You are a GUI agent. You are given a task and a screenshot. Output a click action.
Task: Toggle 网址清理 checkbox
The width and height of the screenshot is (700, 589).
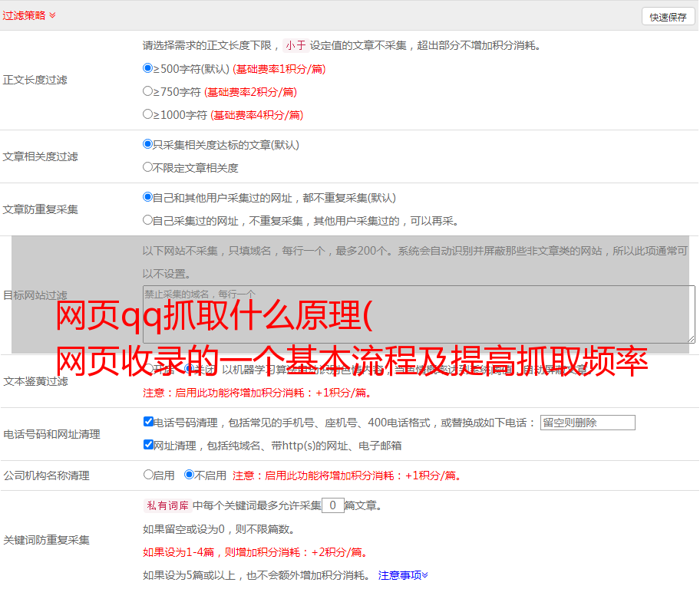(148, 444)
